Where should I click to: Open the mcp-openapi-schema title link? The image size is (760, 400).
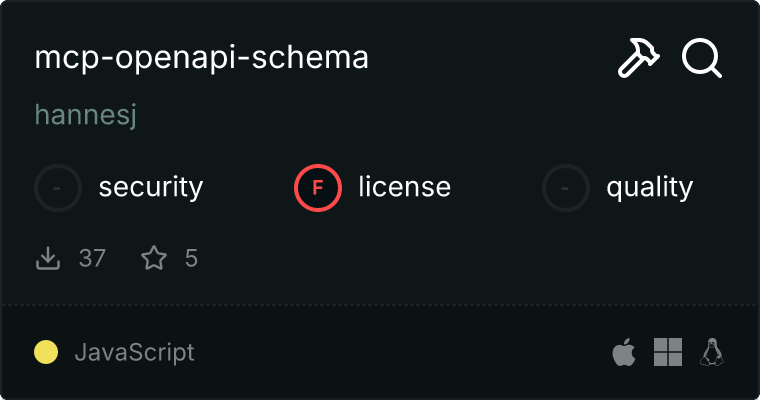pos(202,58)
